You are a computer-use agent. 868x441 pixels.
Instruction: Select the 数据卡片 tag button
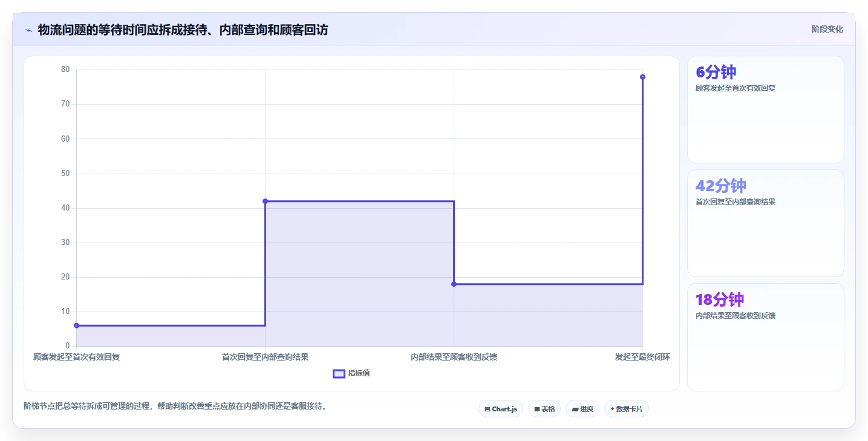pos(626,409)
